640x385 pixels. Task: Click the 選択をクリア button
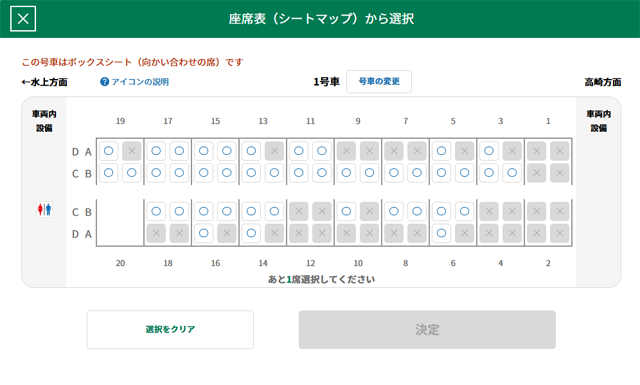click(170, 329)
